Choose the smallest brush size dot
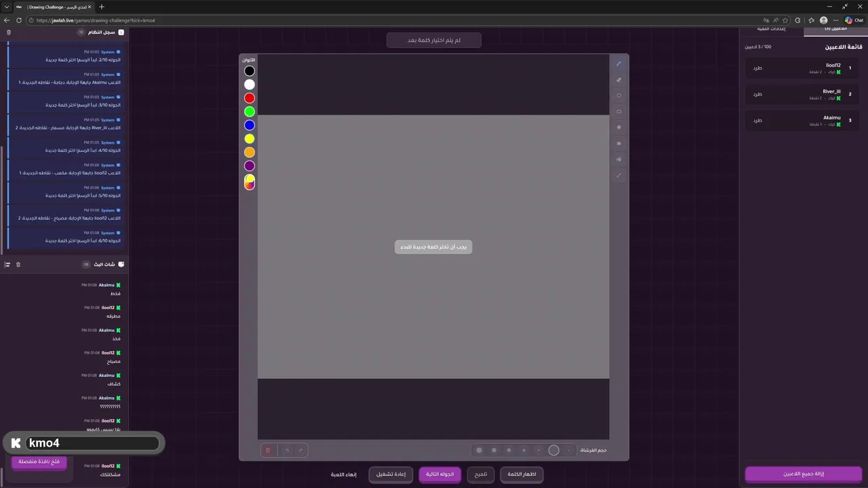This screenshot has width=868, height=488. tap(569, 450)
